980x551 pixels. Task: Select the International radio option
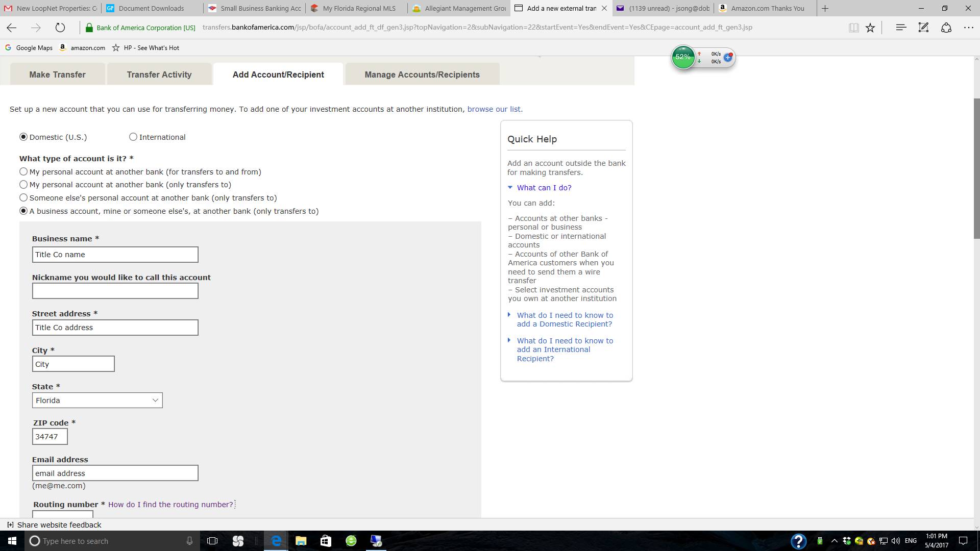point(133,137)
